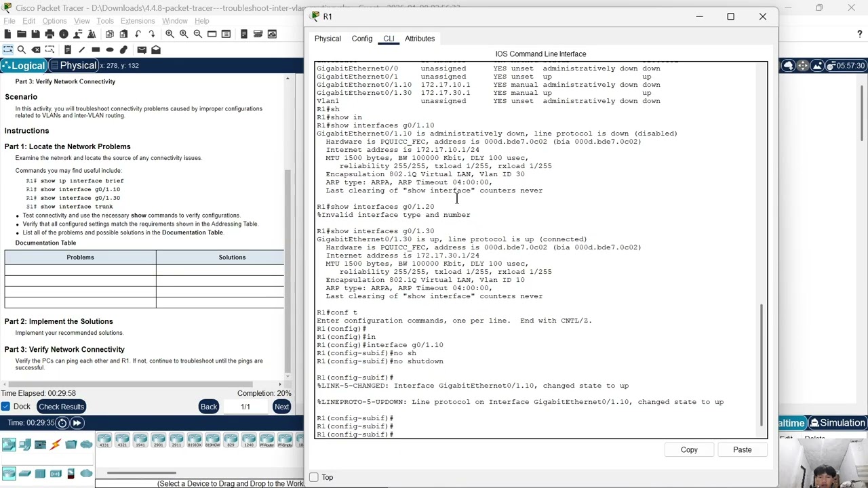868x488 pixels.
Task: Switch to Logical workspace view
Action: coord(24,66)
